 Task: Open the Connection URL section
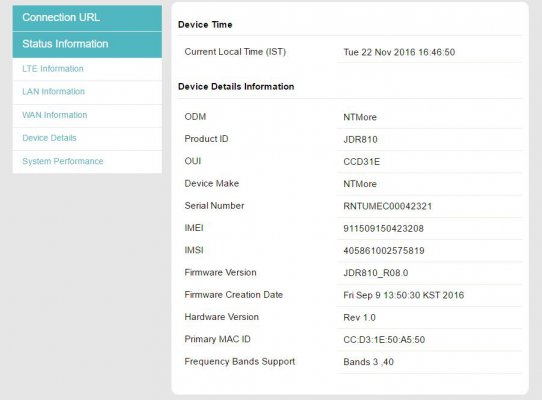[87, 18]
